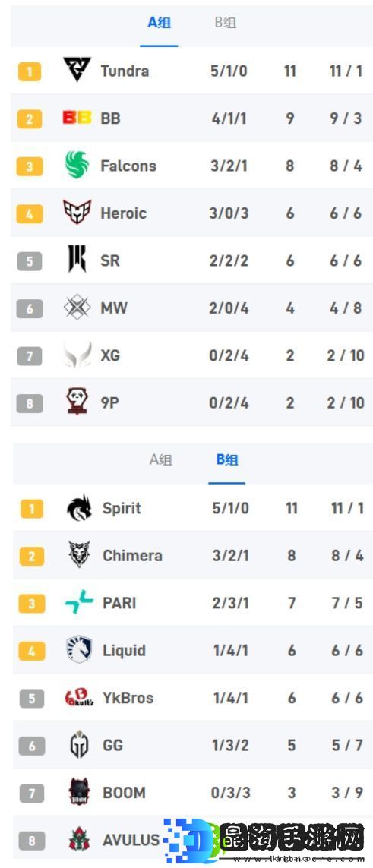Screen dimensions: 373x868
Task: Click the Chimera team logo
Action: 78,554
